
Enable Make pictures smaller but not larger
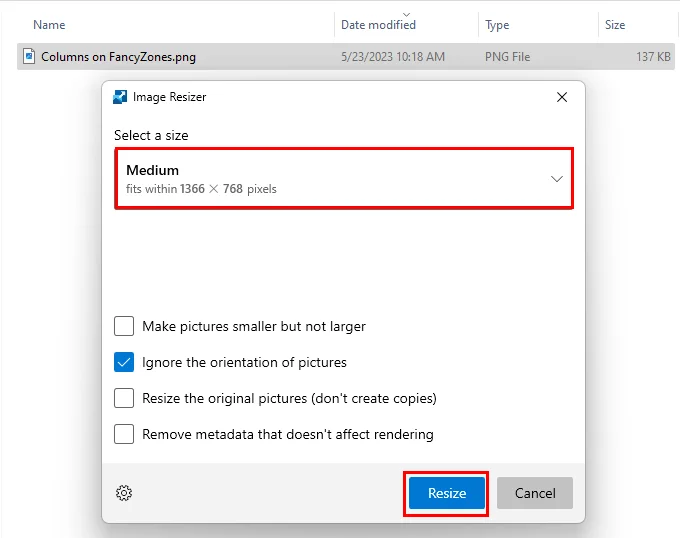coord(124,326)
